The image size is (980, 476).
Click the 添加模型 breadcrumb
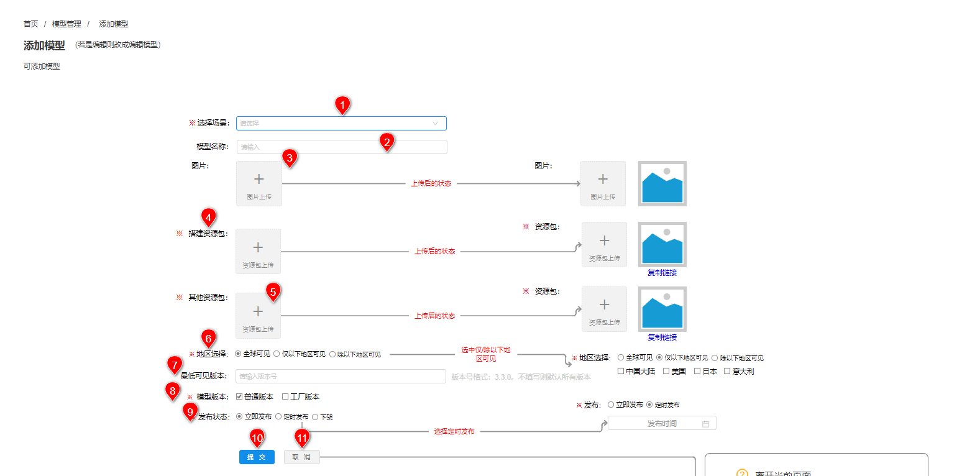click(x=114, y=24)
